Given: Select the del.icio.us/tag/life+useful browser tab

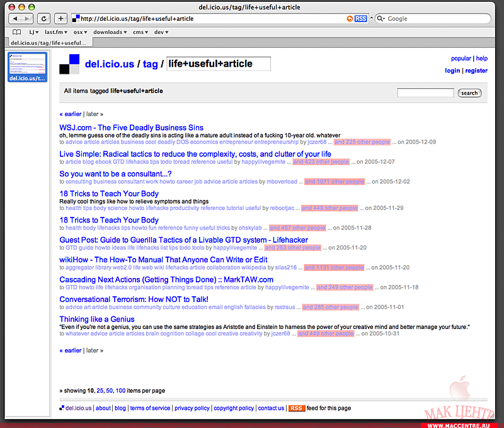Looking at the screenshot, I should click(x=49, y=43).
